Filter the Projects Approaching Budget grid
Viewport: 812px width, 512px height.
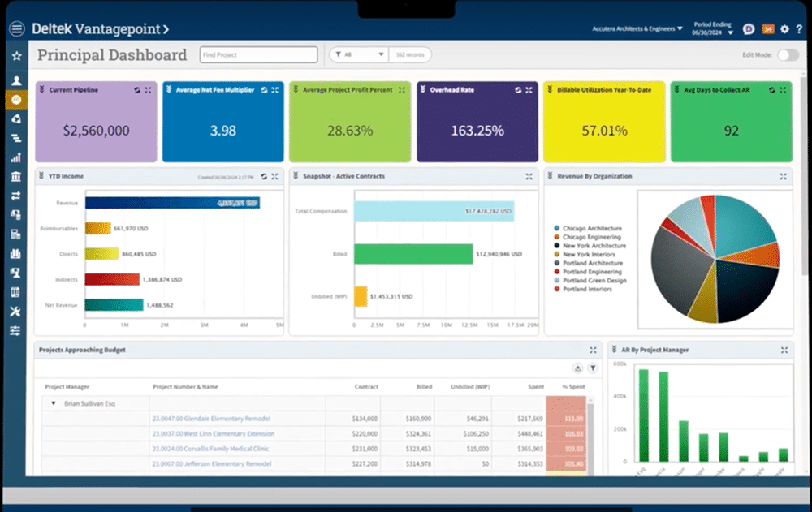[x=593, y=368]
